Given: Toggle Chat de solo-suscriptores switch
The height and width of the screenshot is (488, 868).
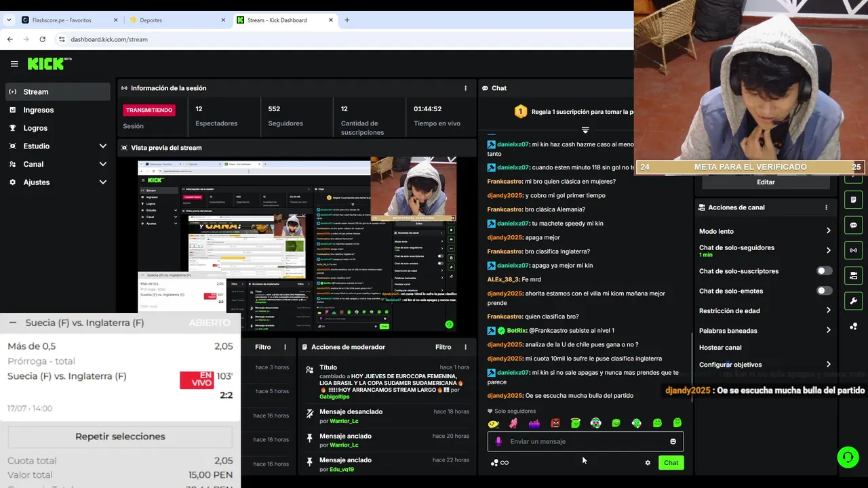Looking at the screenshot, I should [x=824, y=271].
